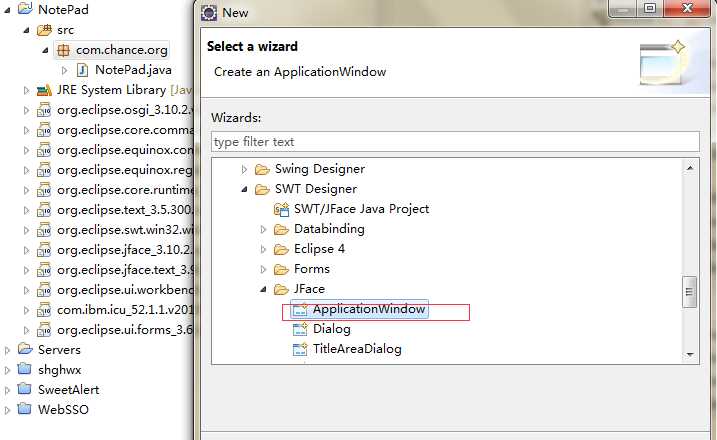
Task: Click the src source folder icon
Action: 44,30
